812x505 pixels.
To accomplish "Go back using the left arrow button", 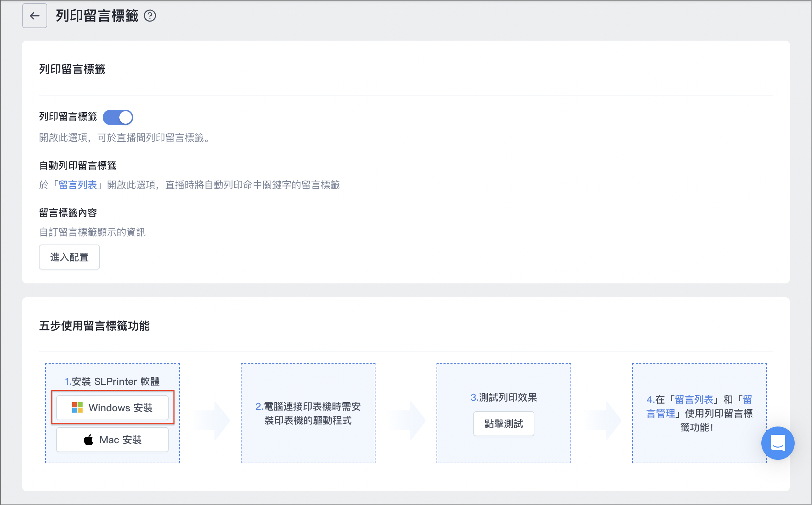I will point(35,16).
